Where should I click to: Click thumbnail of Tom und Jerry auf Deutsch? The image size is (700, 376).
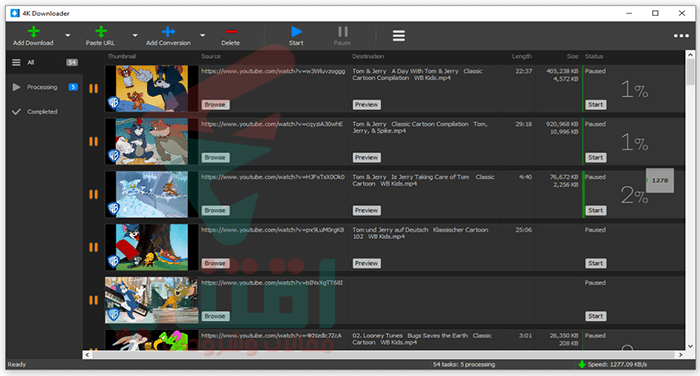(151, 247)
